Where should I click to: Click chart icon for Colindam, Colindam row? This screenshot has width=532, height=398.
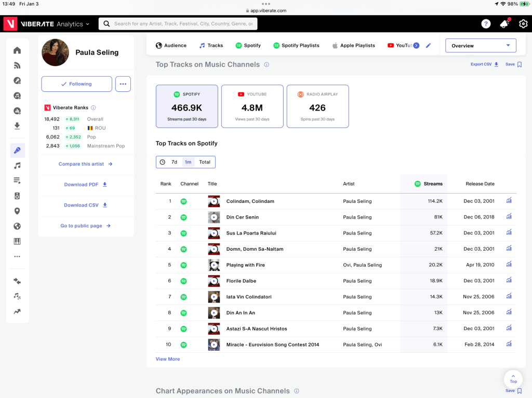click(509, 201)
